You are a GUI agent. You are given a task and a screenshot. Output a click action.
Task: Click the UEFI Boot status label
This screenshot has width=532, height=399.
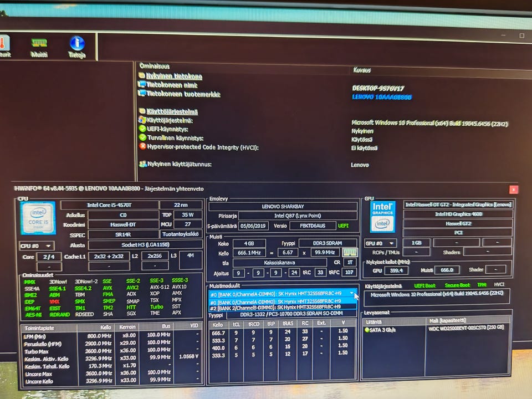[424, 286]
